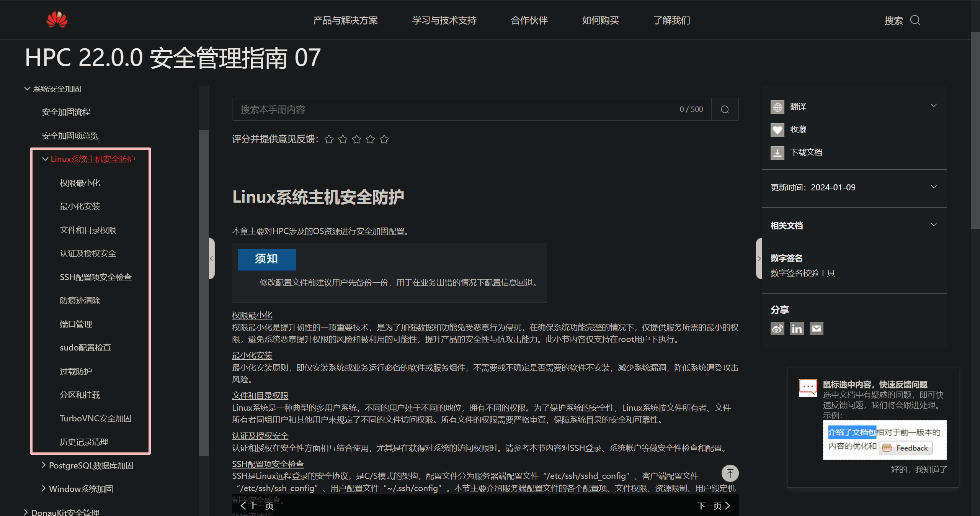The image size is (980, 516).
Task: Rate with the third star
Action: [356, 139]
